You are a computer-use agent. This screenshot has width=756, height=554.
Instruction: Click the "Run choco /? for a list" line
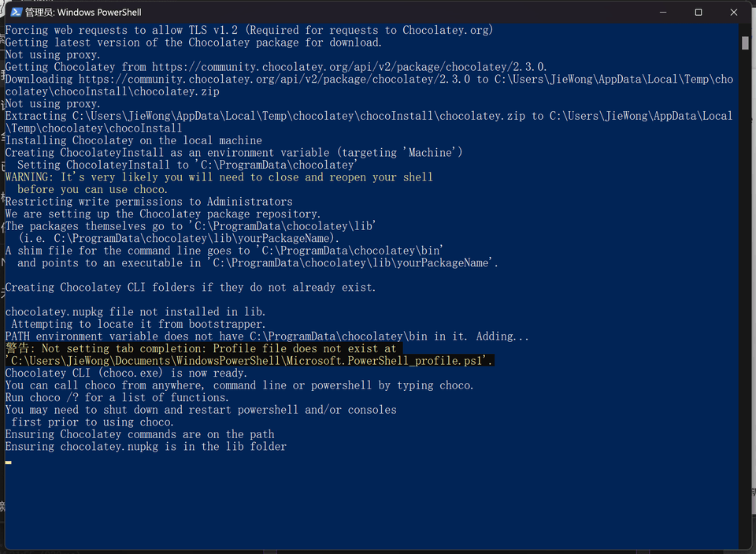(117, 398)
